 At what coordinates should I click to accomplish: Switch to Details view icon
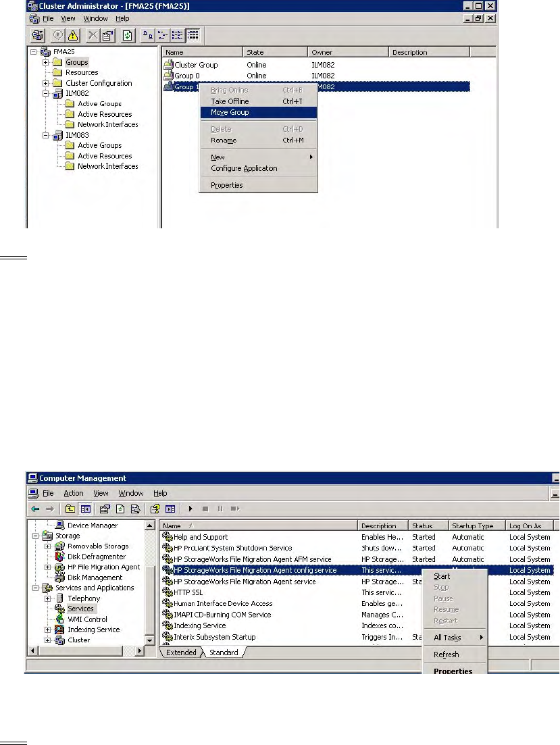point(193,36)
